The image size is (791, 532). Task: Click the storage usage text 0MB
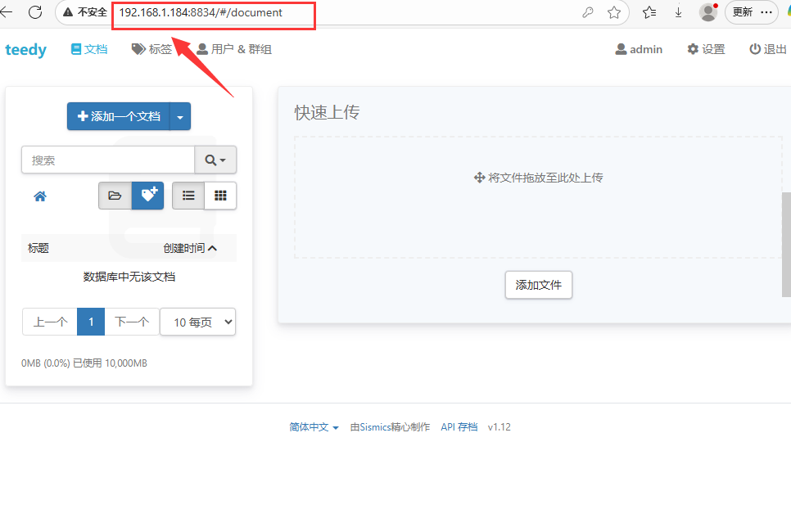[84, 363]
